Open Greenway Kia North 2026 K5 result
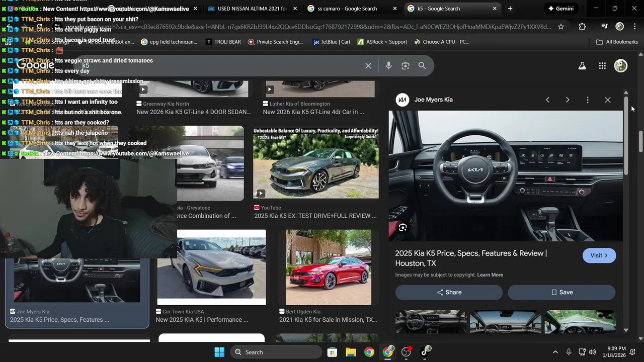 coord(193,112)
